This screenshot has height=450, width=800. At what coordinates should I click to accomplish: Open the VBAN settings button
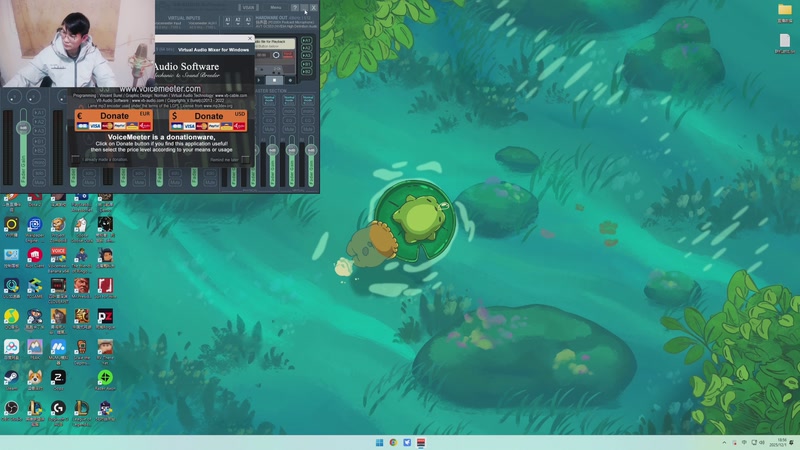248,8
